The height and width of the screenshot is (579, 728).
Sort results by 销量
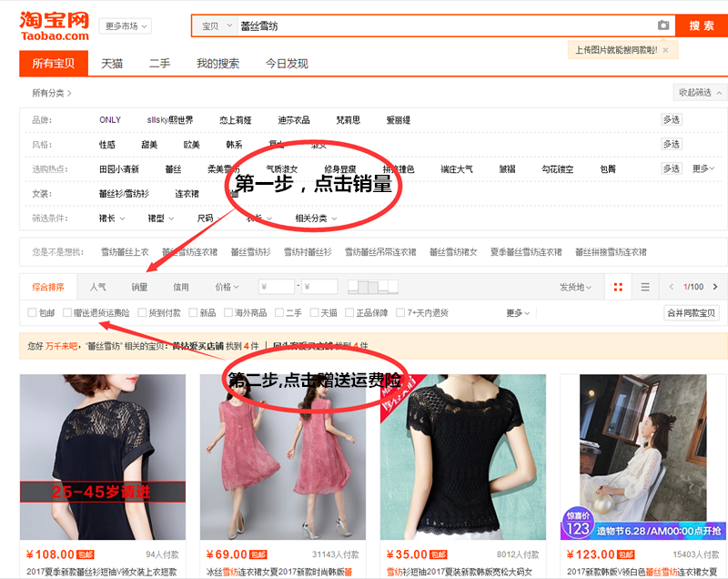click(139, 287)
